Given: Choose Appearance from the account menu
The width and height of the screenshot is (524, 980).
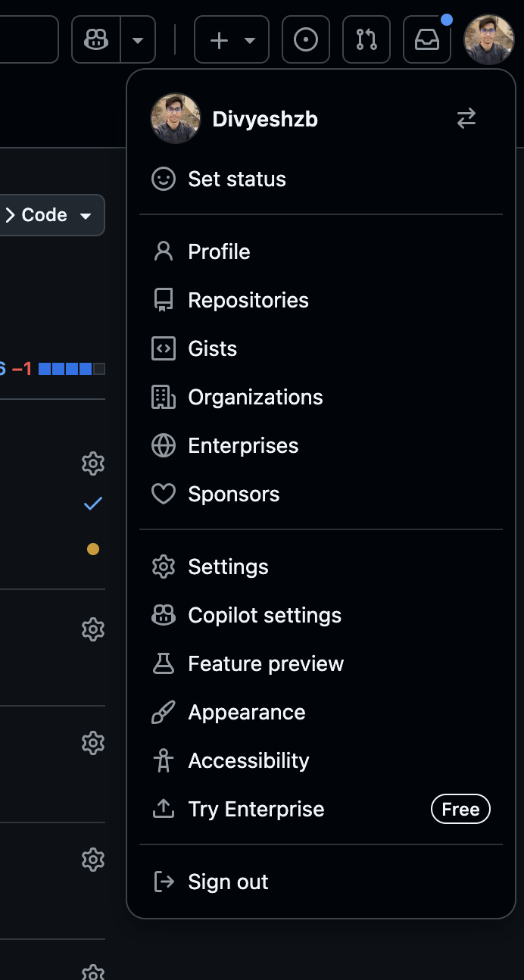Looking at the screenshot, I should coord(246,712).
